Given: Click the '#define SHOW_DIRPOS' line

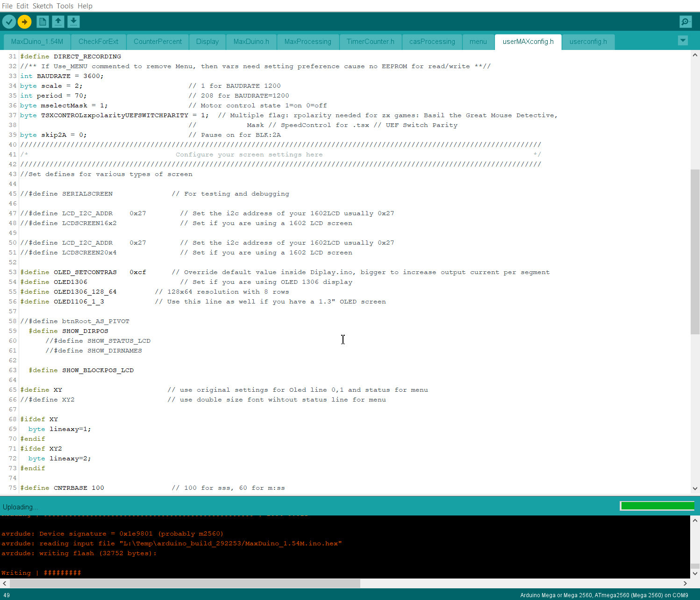Looking at the screenshot, I should pyautogui.click(x=68, y=331).
